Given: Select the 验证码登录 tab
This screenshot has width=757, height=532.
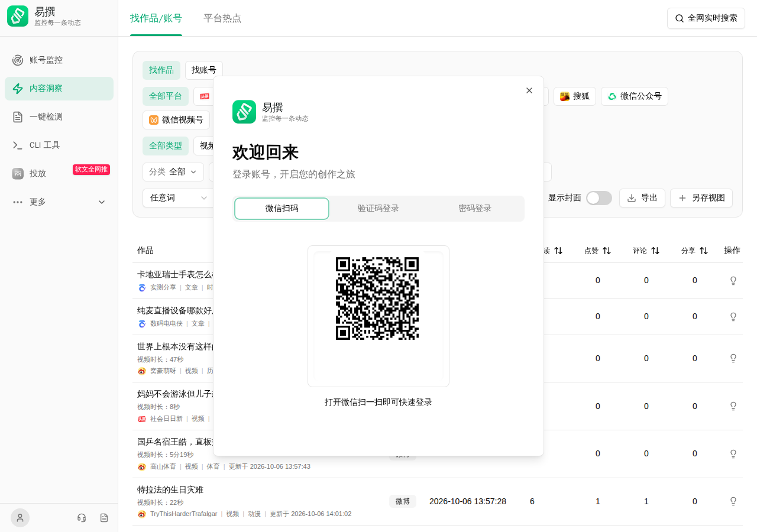Looking at the screenshot, I should click(x=378, y=209).
